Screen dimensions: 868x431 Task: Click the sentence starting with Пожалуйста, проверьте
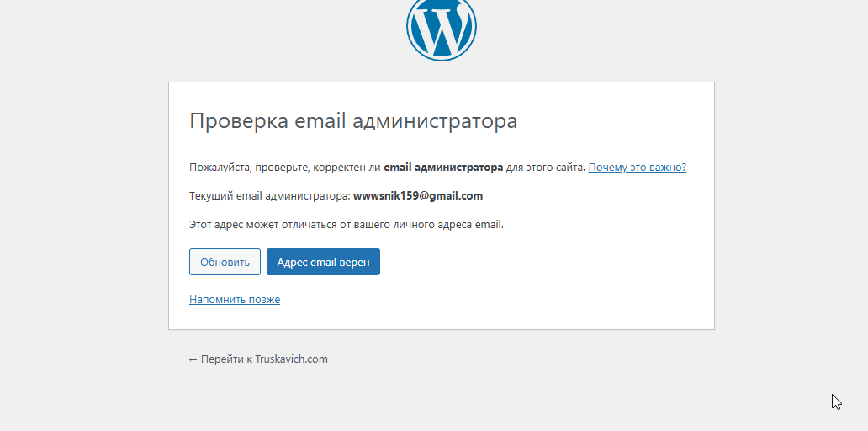coord(387,168)
